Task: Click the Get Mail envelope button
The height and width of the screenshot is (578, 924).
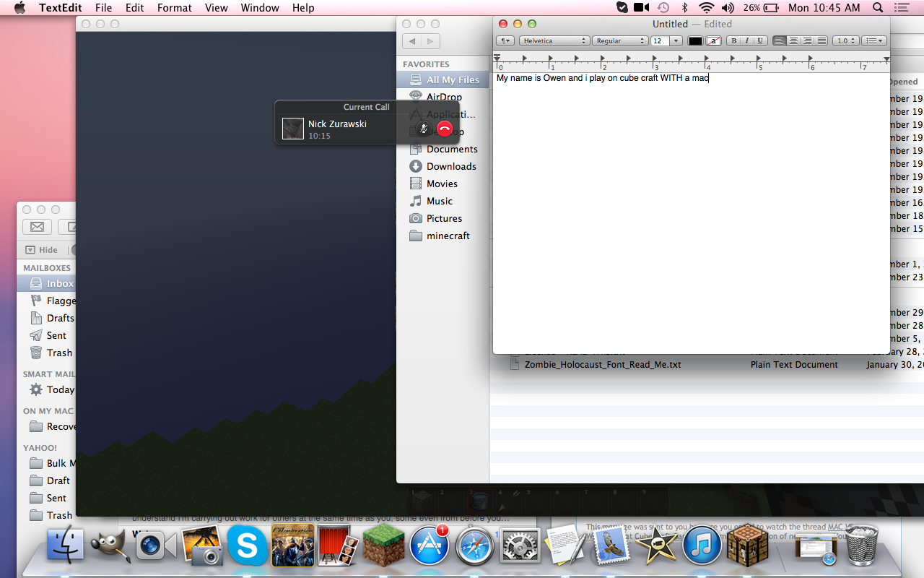Action: click(x=37, y=227)
